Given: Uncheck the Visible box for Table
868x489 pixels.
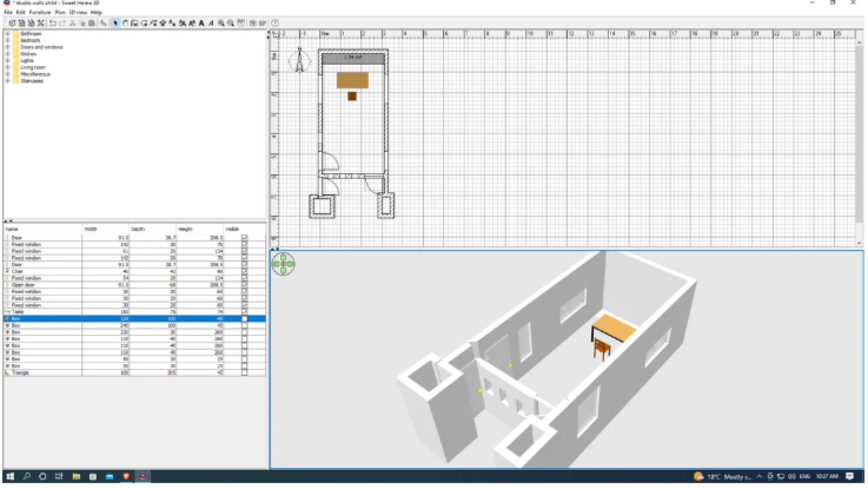Looking at the screenshot, I should [x=244, y=312].
